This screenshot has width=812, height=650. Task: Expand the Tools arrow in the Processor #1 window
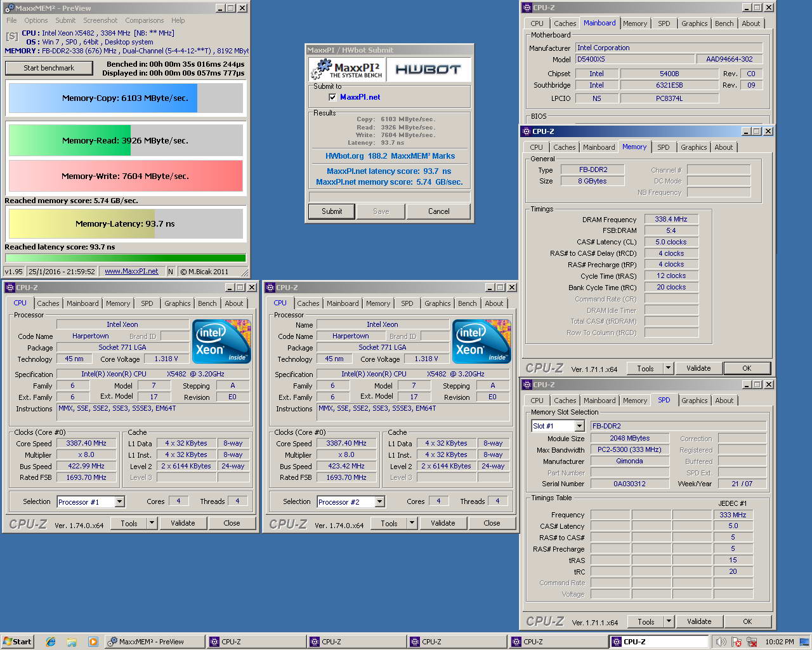152,523
